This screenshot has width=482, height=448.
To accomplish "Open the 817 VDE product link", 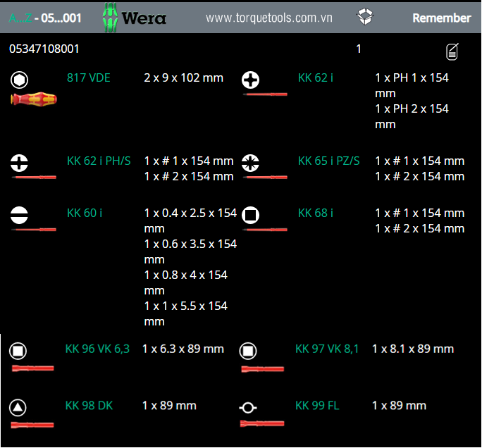I will [x=88, y=77].
